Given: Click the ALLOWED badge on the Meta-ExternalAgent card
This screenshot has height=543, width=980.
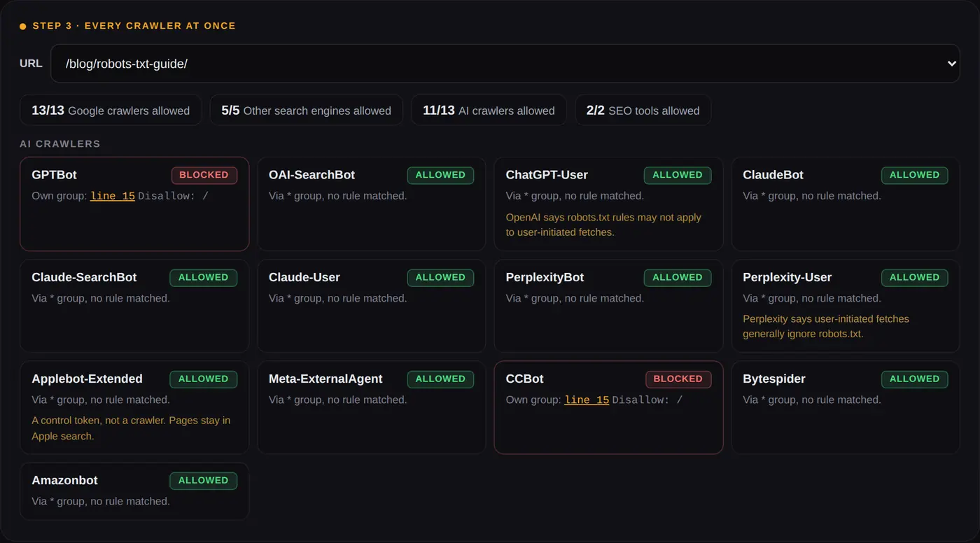Looking at the screenshot, I should [x=440, y=379].
